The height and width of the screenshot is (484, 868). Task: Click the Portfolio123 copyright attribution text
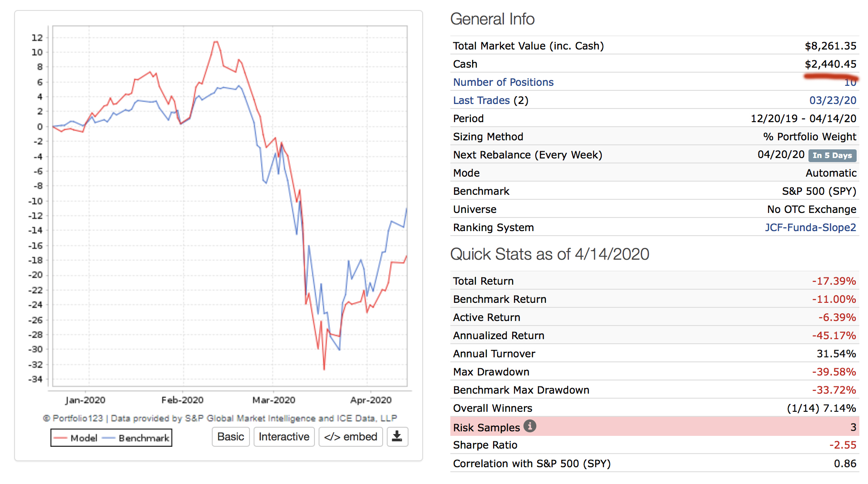(x=219, y=418)
